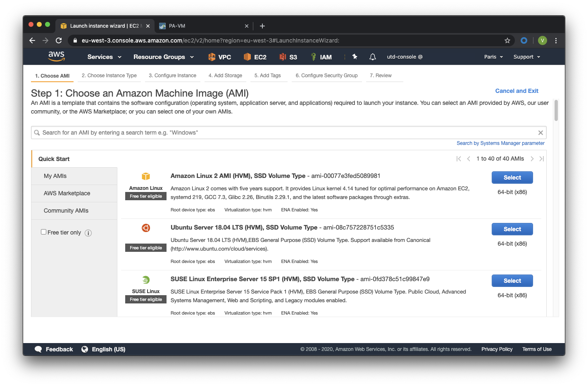Switch to the PA-VM browser tab

pyautogui.click(x=204, y=26)
